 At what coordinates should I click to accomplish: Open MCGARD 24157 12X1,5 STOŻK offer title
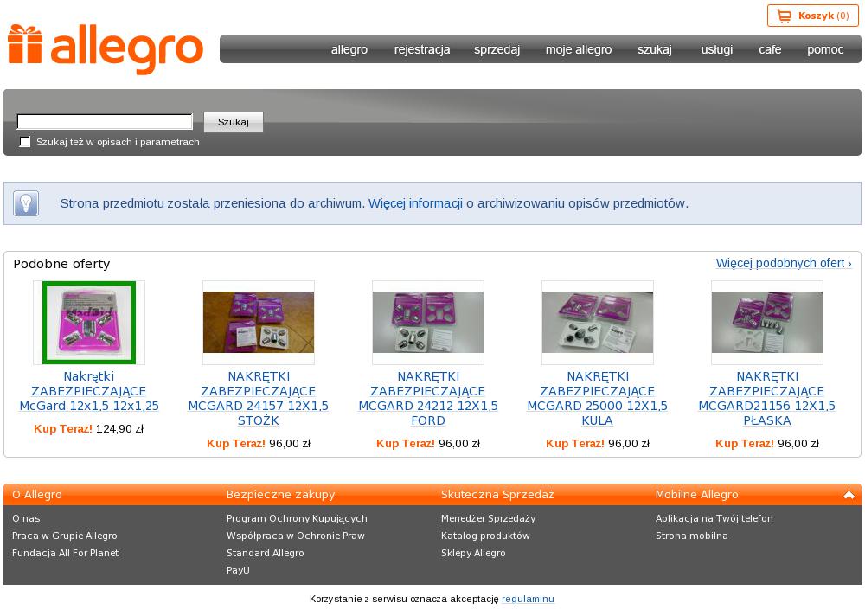pos(258,399)
